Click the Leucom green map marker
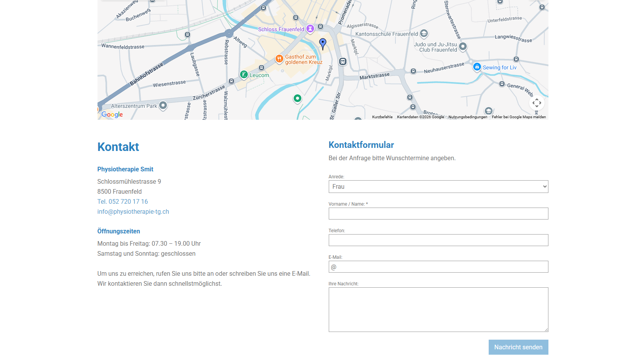 click(244, 75)
